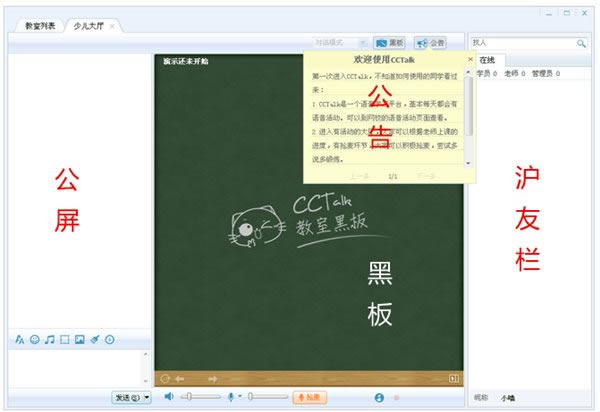Open the font style icon in chat toolbar
Image resolution: width=600 pixels, height=412 pixels.
[20, 339]
